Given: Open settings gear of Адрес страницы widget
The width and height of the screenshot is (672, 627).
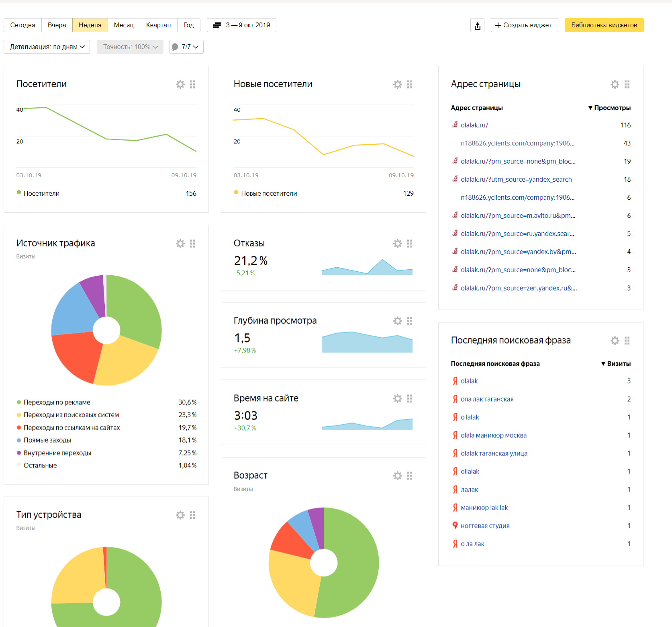Looking at the screenshot, I should point(615,84).
